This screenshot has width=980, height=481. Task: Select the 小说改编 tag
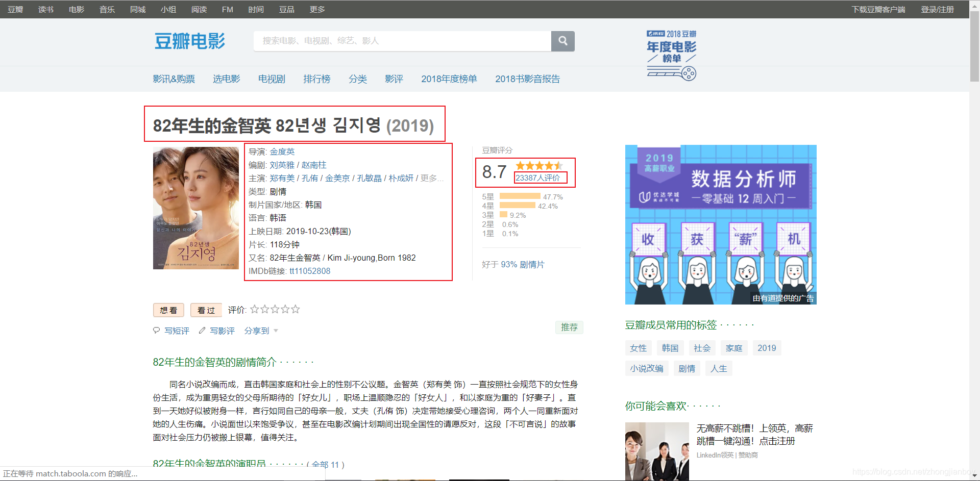click(x=647, y=368)
